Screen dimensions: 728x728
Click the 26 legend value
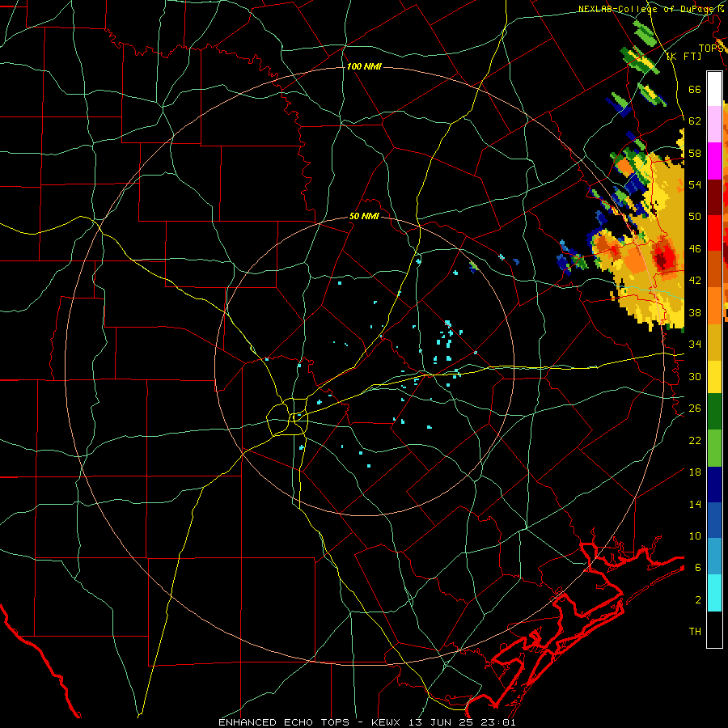click(x=695, y=408)
